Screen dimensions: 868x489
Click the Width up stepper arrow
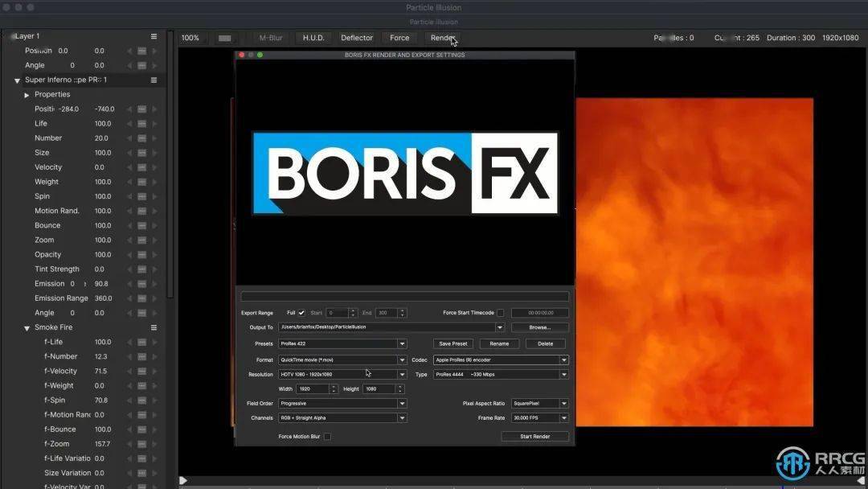pyautogui.click(x=334, y=386)
